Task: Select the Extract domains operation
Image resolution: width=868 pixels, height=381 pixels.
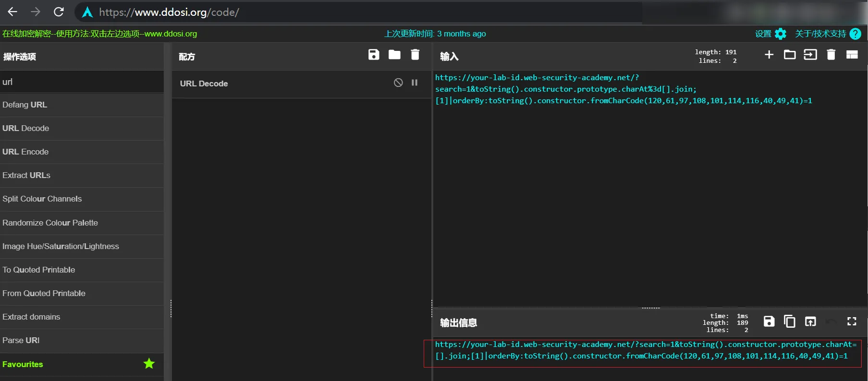Action: pyautogui.click(x=82, y=317)
